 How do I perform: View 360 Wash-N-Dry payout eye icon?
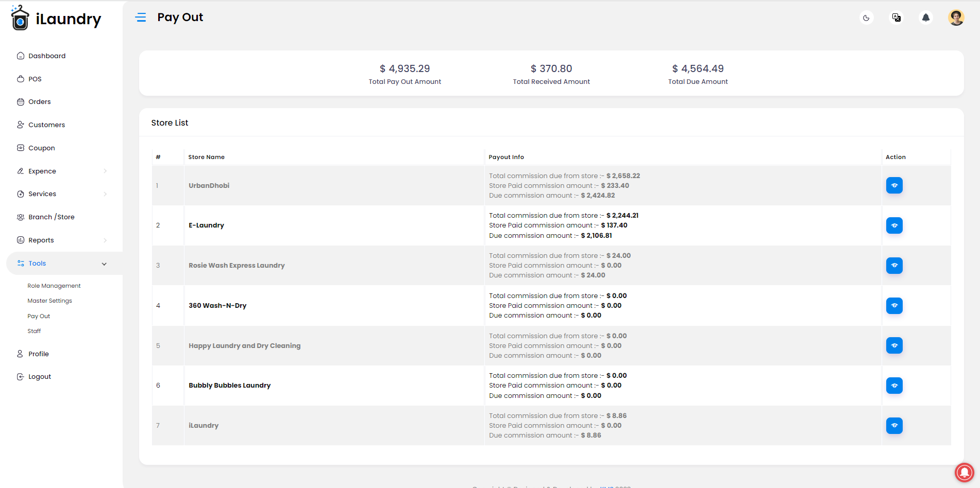(x=894, y=306)
